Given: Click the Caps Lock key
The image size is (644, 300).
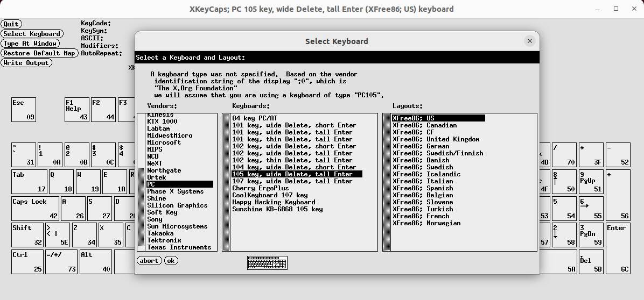Looking at the screenshot, I should pos(36,209).
